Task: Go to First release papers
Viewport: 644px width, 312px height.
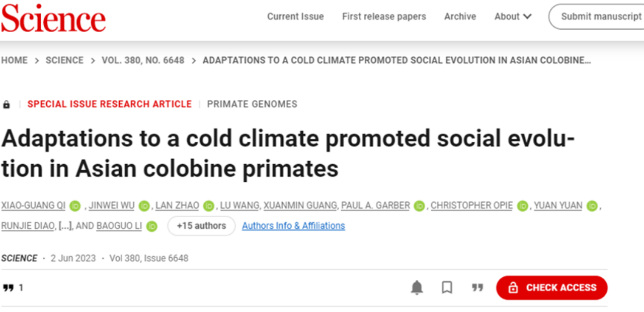Action: pyautogui.click(x=384, y=17)
